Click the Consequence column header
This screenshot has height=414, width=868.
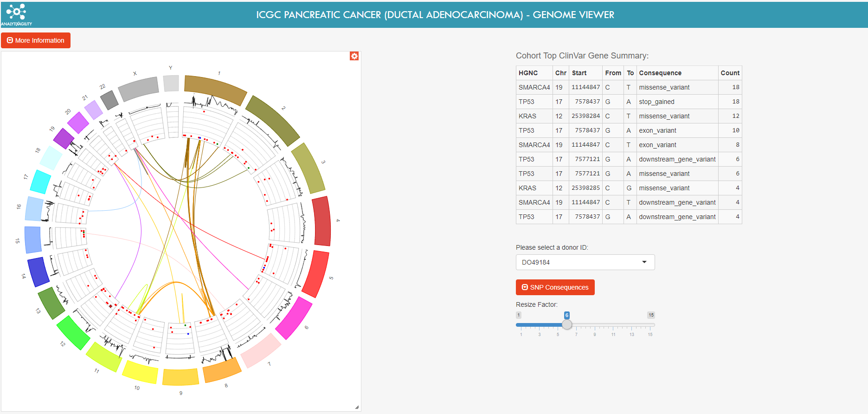click(x=660, y=73)
